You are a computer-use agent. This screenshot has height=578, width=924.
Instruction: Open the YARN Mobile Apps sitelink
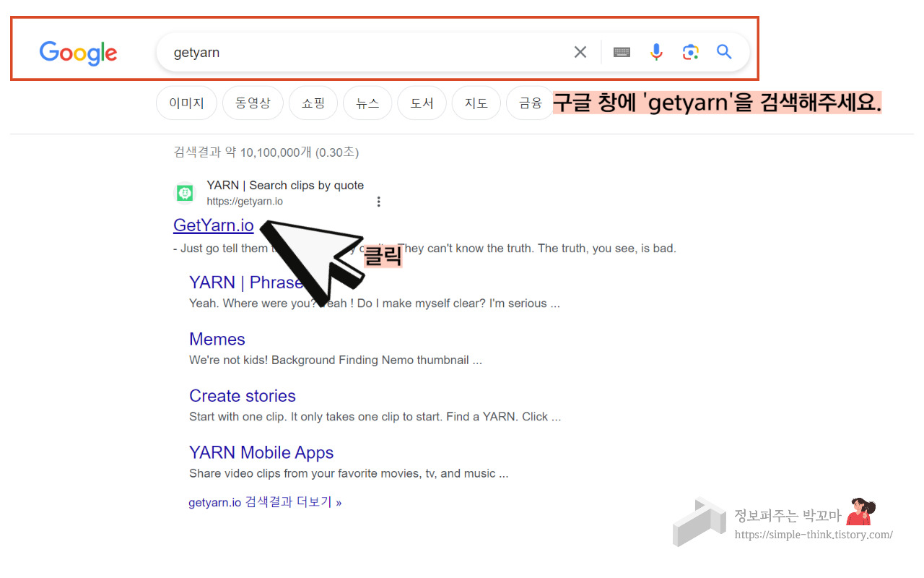pyautogui.click(x=261, y=452)
